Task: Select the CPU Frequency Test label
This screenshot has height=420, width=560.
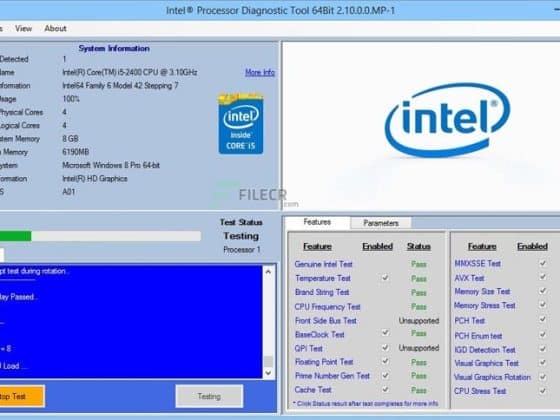Action: point(328,307)
